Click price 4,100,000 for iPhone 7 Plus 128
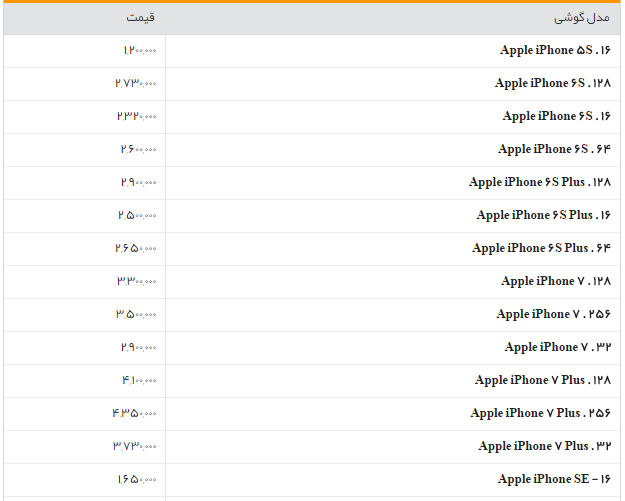Viewport: 625px width, 501px height. point(139,381)
